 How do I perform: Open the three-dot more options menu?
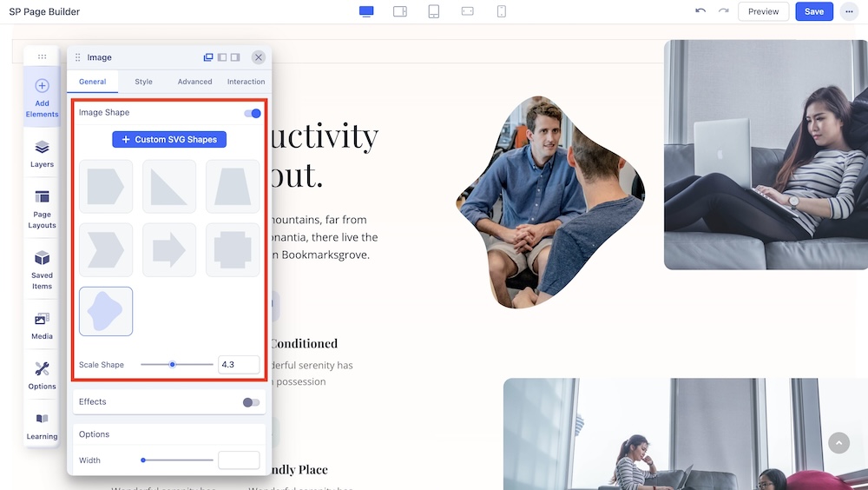(848, 11)
